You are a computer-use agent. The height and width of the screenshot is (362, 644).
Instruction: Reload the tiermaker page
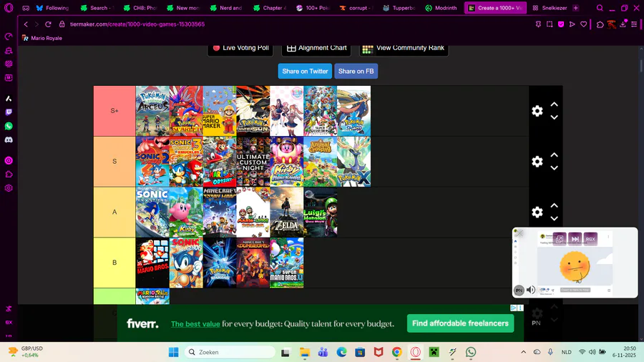point(48,24)
